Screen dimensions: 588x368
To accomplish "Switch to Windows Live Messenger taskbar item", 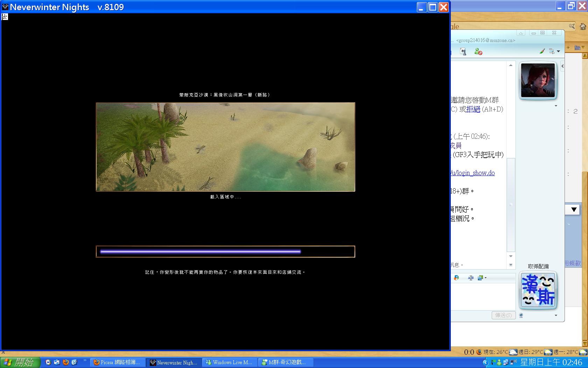I will 230,362.
